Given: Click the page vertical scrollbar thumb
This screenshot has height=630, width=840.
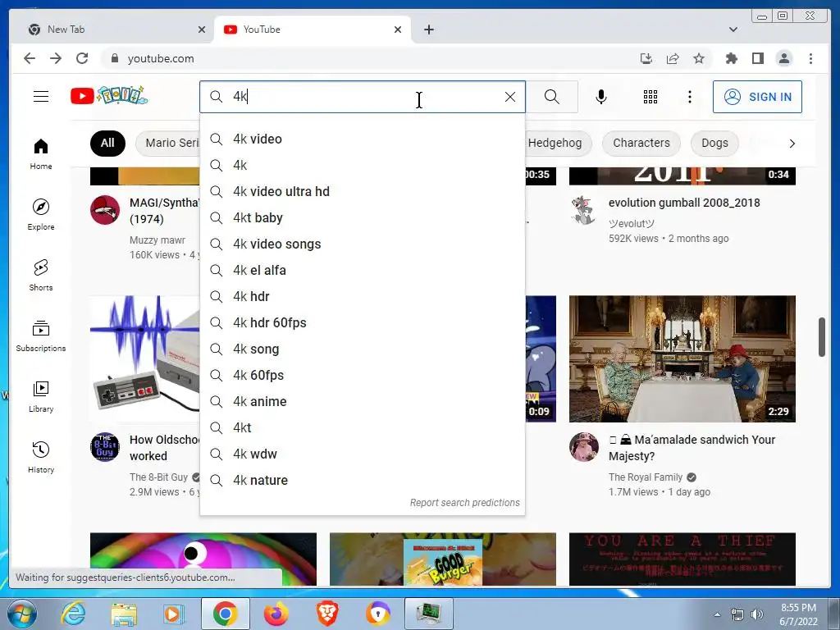Looking at the screenshot, I should click(x=821, y=337).
